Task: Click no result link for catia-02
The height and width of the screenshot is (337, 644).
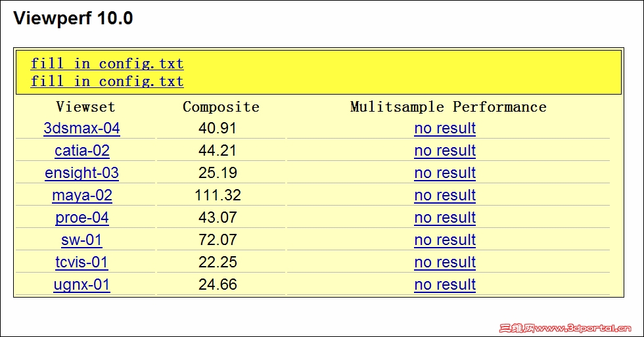Action: (445, 150)
